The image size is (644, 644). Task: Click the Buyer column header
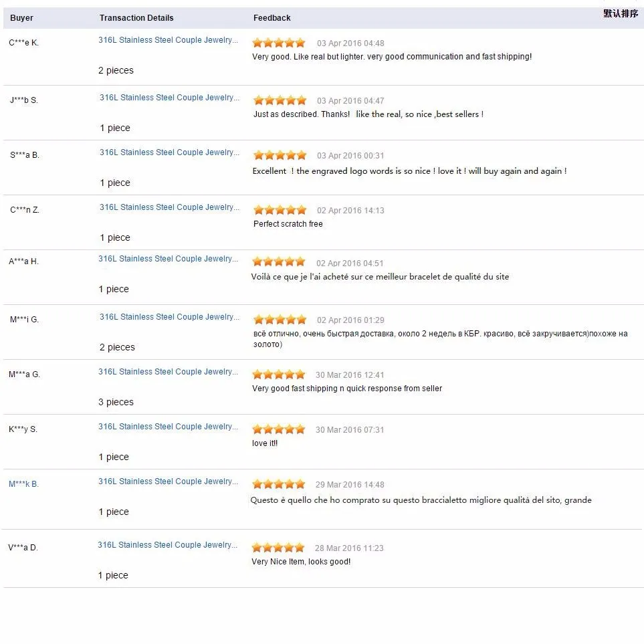(21, 18)
